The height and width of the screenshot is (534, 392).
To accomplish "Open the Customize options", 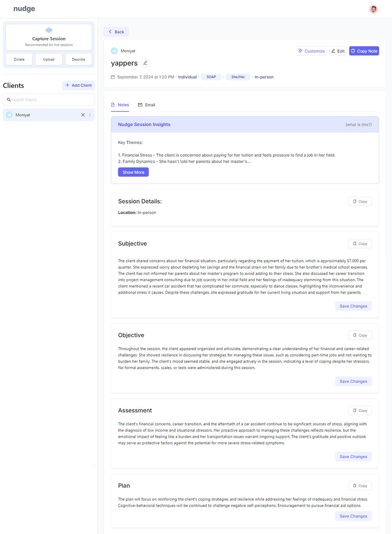I will tap(311, 51).
